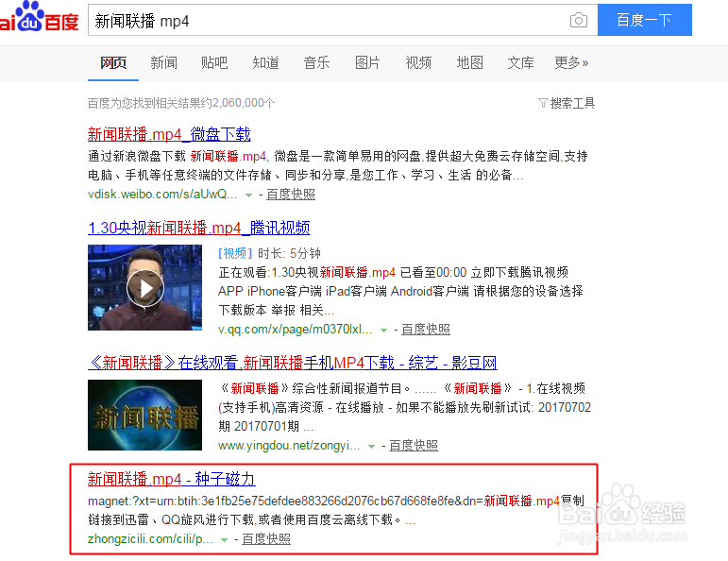Click the 时长: 5分钟 duration text
This screenshot has width=728, height=561.
289,253
